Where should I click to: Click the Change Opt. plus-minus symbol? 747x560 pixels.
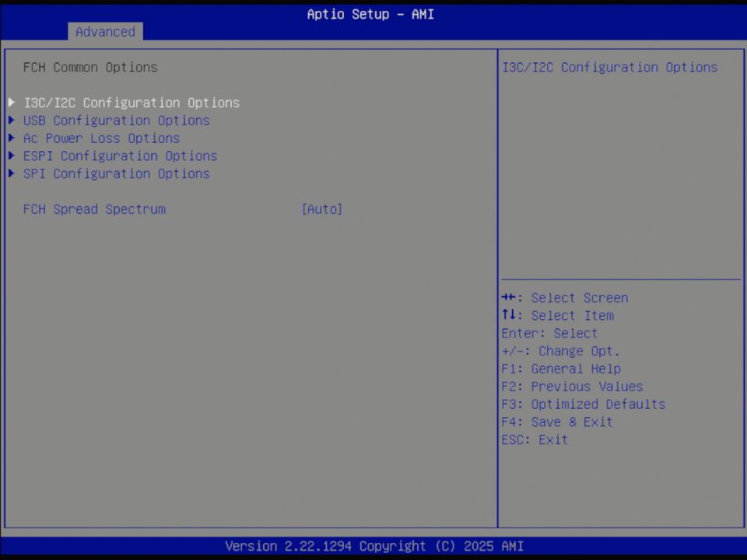click(x=514, y=351)
